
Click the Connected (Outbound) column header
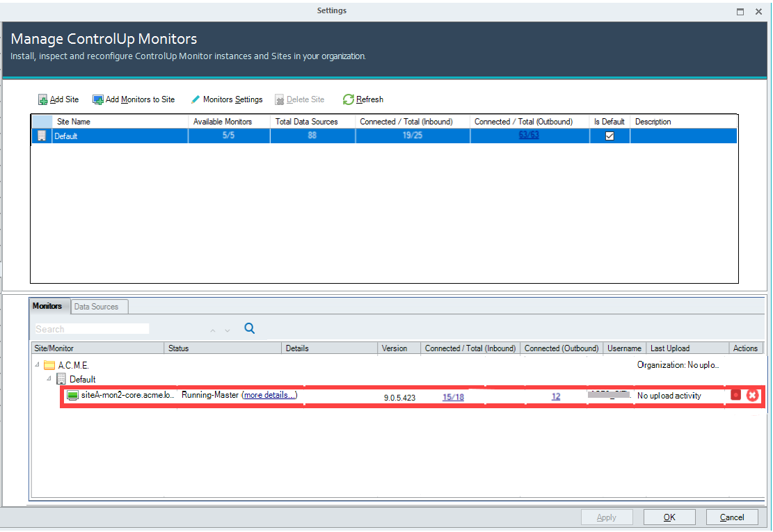tap(561, 348)
